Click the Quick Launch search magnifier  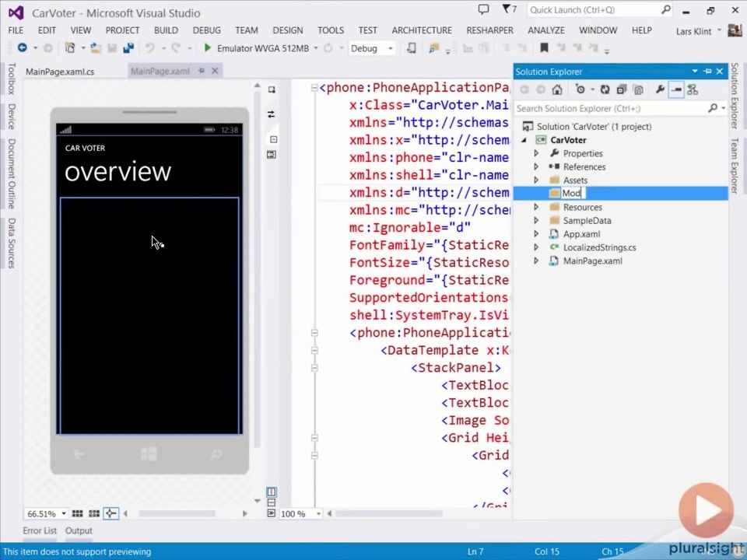click(x=666, y=9)
